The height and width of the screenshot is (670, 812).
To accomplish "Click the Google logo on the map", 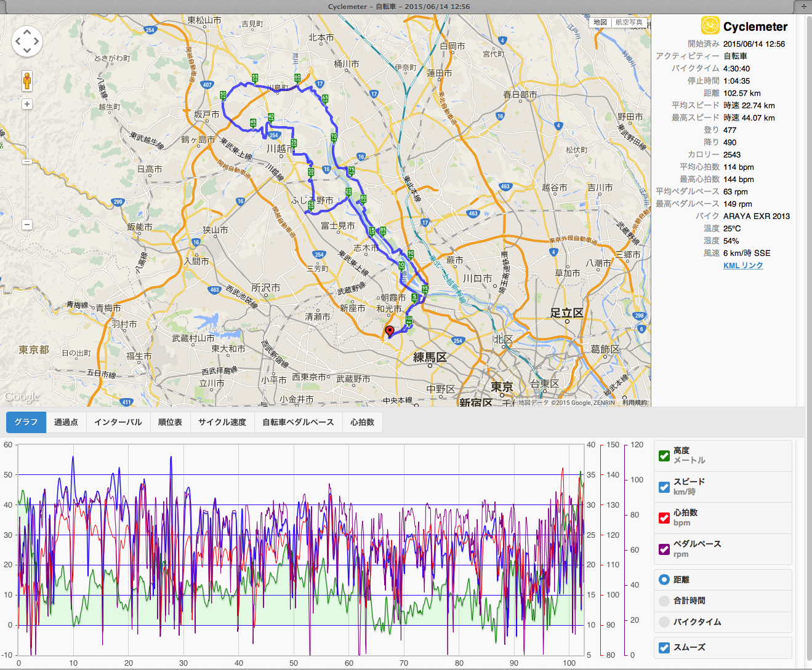I will [22, 397].
